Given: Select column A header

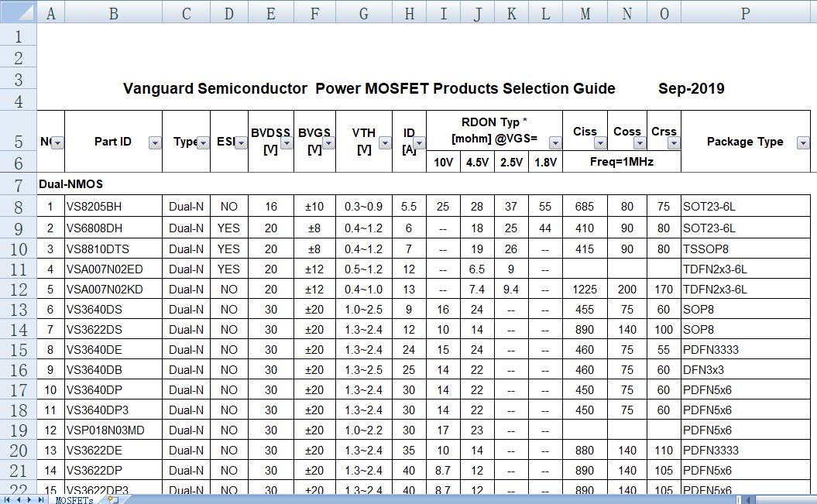Looking at the screenshot, I should point(50,12).
